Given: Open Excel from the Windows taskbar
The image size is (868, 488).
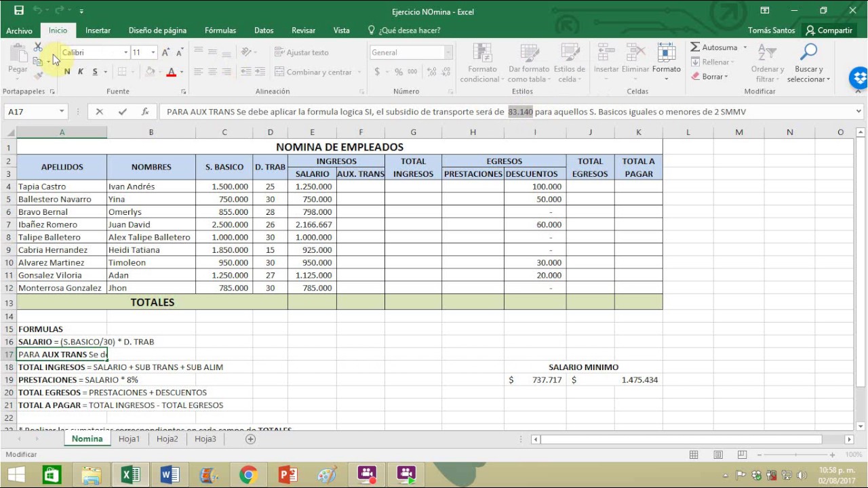Looking at the screenshot, I should (x=130, y=474).
